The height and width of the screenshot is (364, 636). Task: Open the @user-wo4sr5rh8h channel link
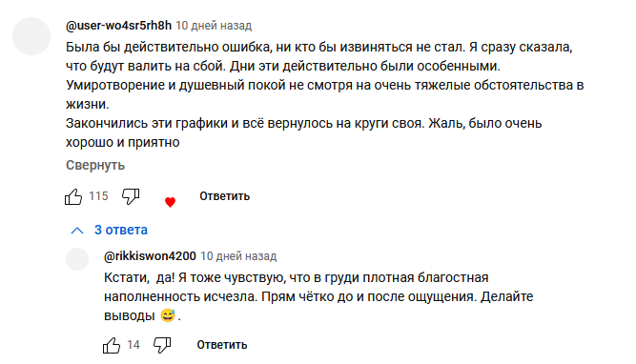tap(118, 26)
